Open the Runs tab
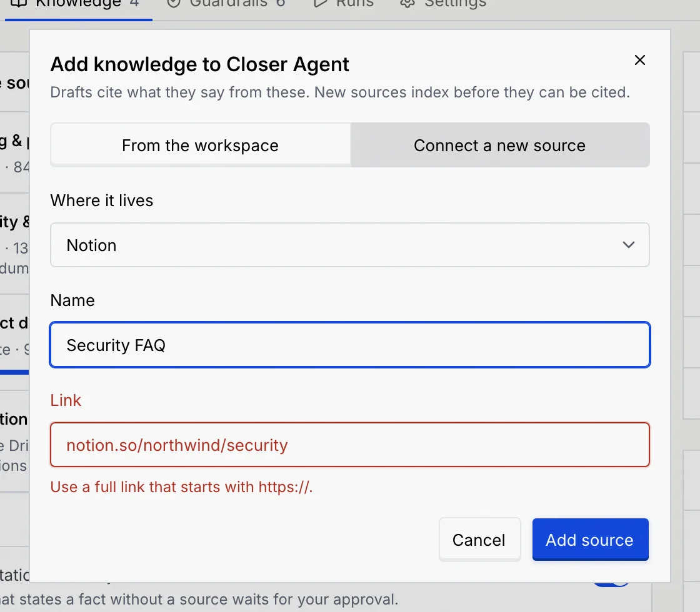Image resolution: width=700 pixels, height=612 pixels. (343, 4)
